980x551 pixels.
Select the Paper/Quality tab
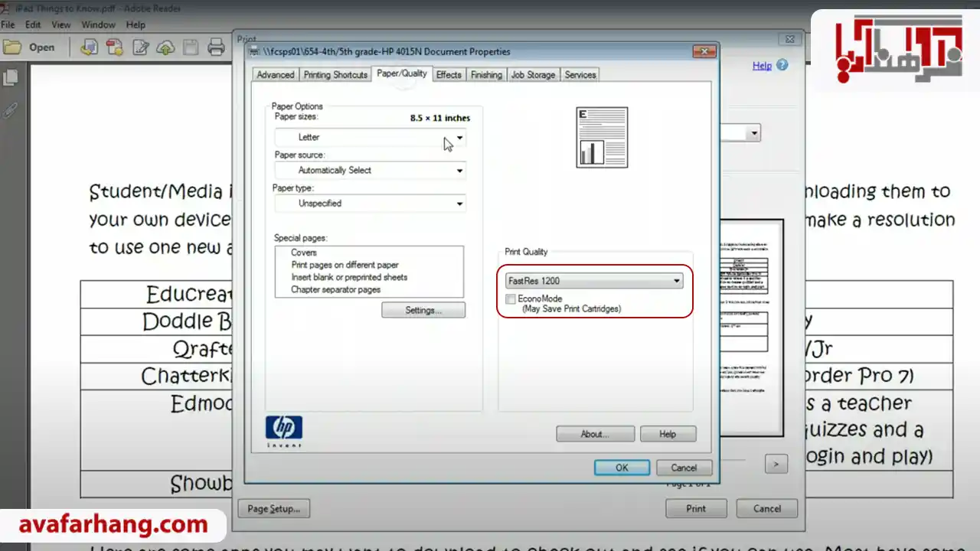(402, 73)
